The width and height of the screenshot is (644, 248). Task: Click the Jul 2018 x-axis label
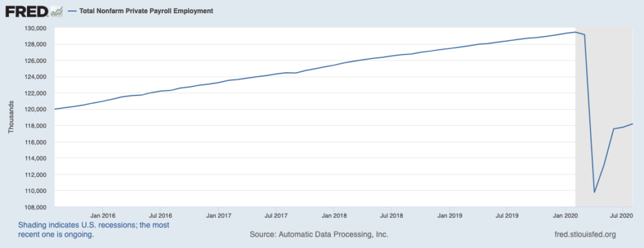pos(391,215)
